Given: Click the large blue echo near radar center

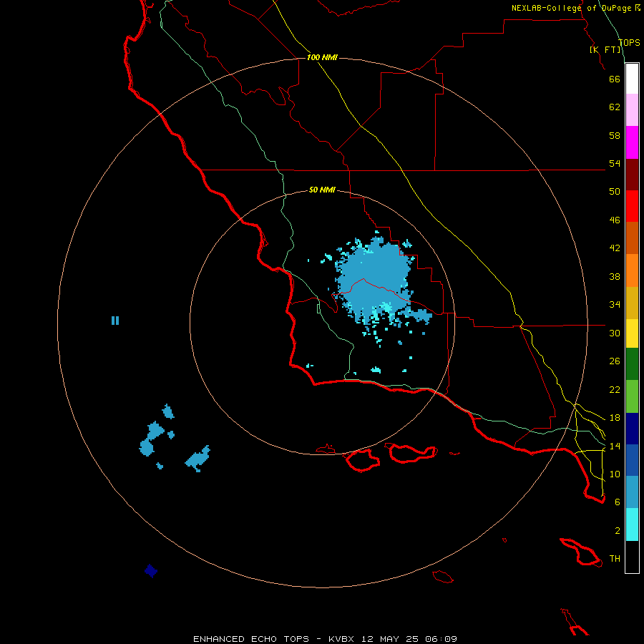Looking at the screenshot, I should coord(374,281).
